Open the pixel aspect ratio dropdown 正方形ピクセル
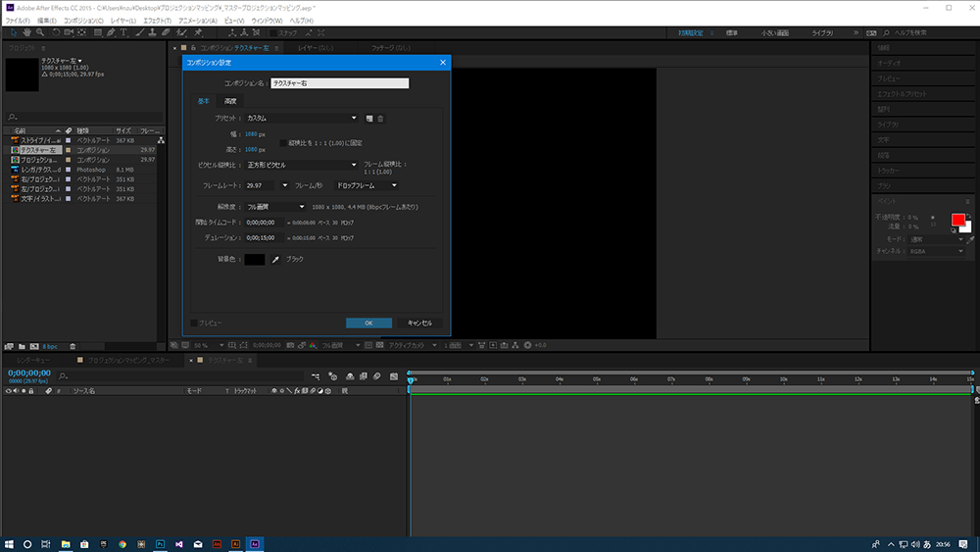 pyautogui.click(x=301, y=165)
